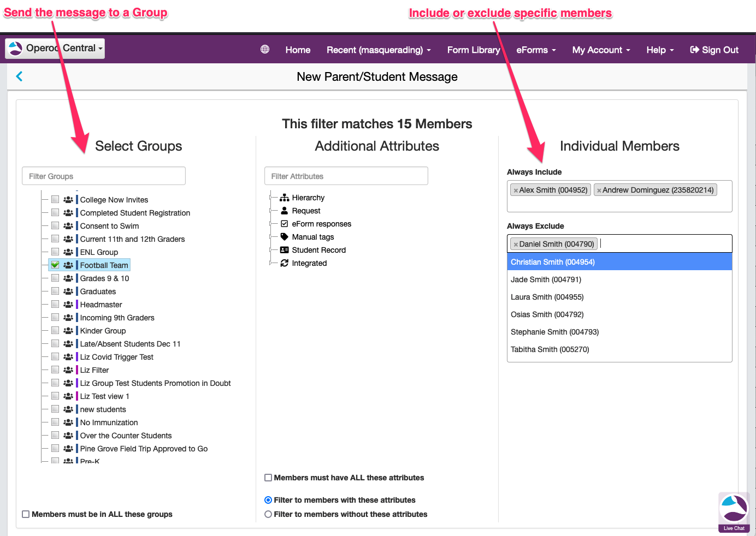Open the eForms dropdown menu
The image size is (756, 536).
pos(536,50)
